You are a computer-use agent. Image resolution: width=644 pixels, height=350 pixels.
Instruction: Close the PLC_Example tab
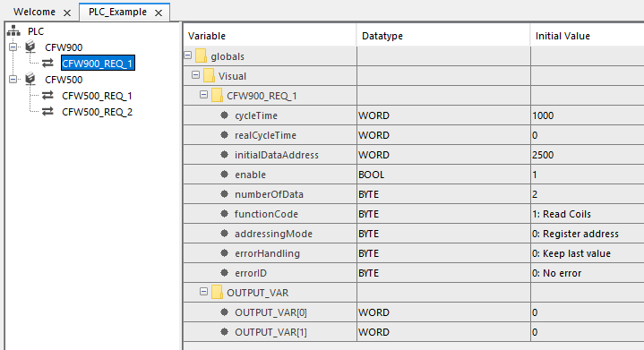pyautogui.click(x=159, y=13)
